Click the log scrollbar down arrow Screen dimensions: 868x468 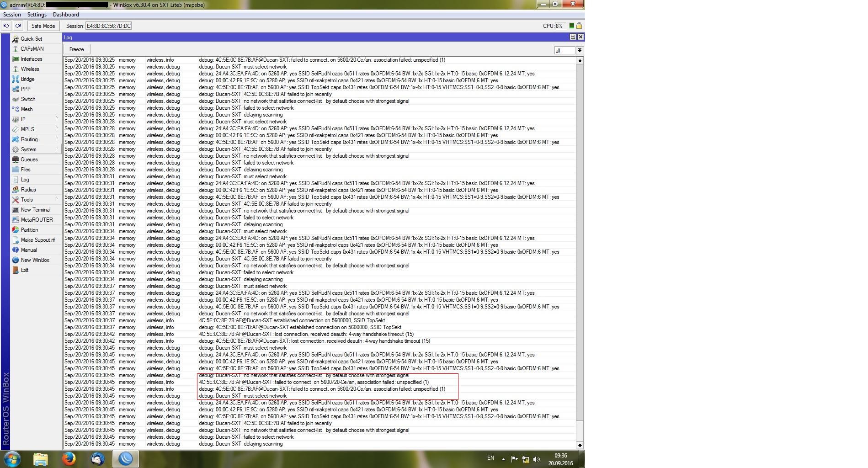[x=580, y=445]
